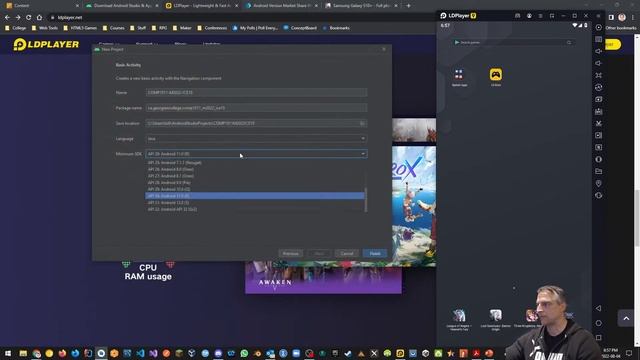Collapse the Minimum SDK dropdown arrow
Image resolution: width=640 pixels, height=360 pixels.
[362, 154]
